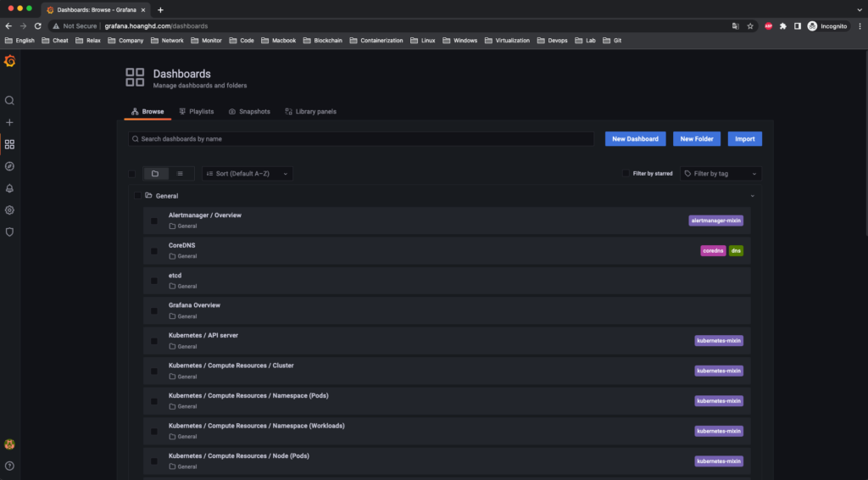The image size is (868, 480).
Task: Switch to the Library panels tab
Action: pyautogui.click(x=310, y=111)
